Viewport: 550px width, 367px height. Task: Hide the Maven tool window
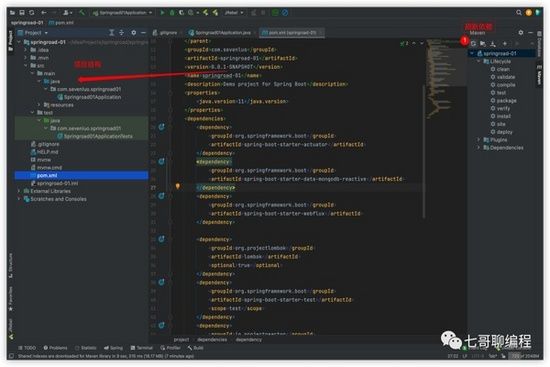(530, 32)
